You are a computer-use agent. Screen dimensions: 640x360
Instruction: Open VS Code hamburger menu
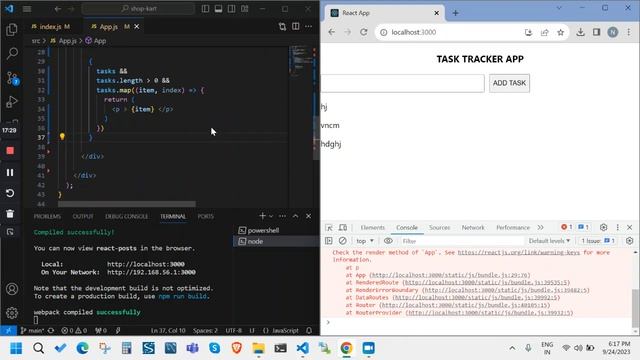pyautogui.click(x=27, y=9)
